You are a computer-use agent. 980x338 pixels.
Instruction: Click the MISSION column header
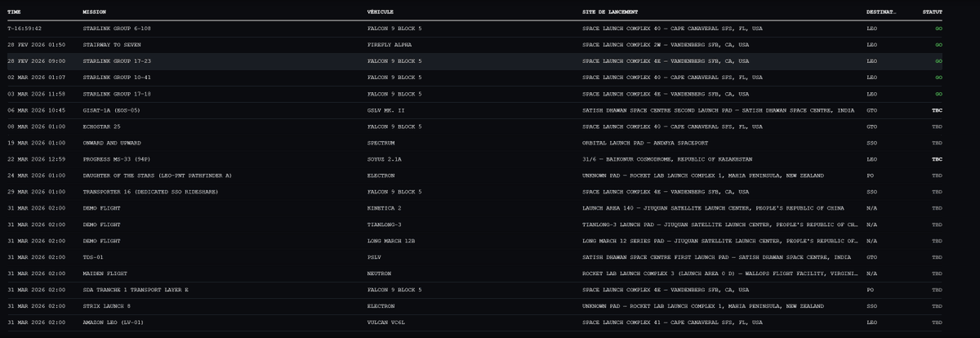coord(94,12)
